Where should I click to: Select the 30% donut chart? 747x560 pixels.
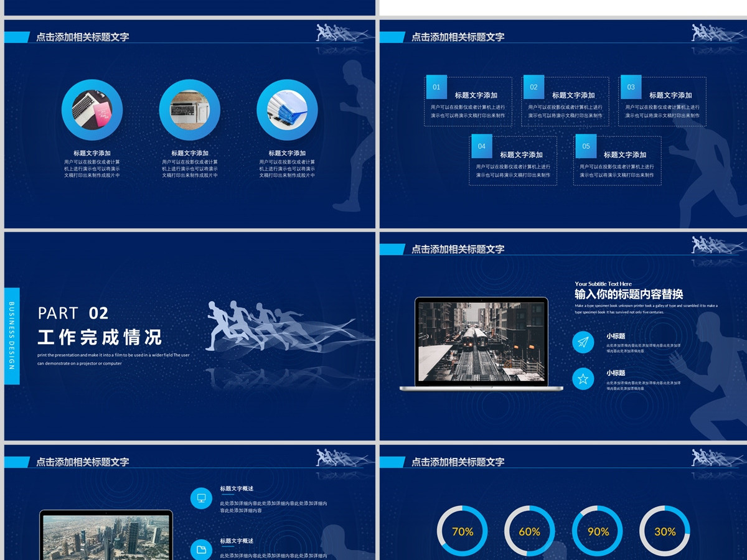[x=665, y=531]
